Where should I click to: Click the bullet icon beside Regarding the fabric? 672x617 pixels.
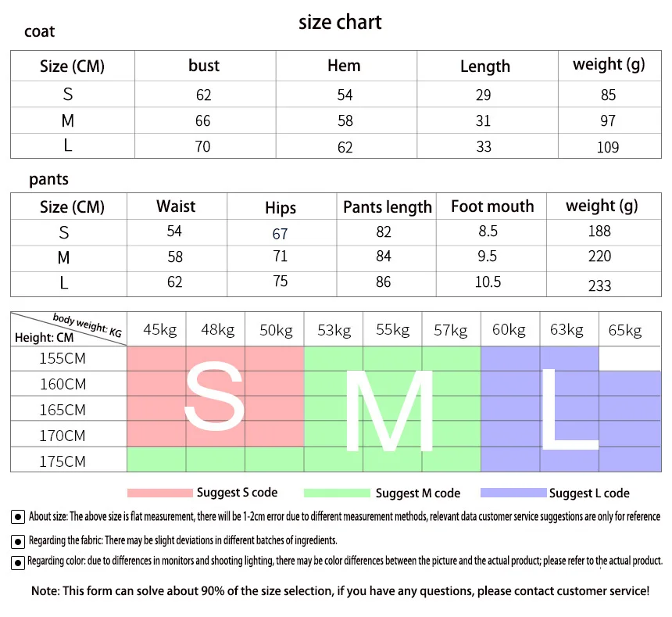coord(17,542)
